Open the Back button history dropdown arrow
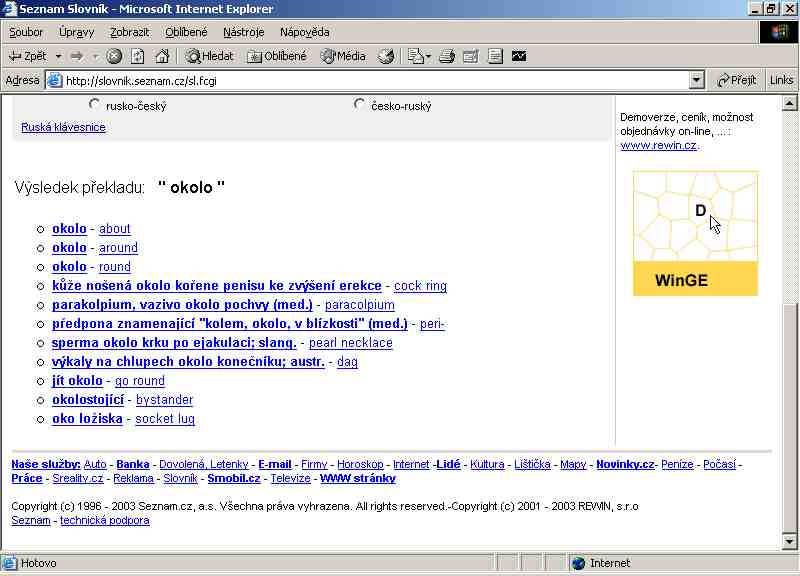Image resolution: width=800 pixels, height=576 pixels. (58, 56)
